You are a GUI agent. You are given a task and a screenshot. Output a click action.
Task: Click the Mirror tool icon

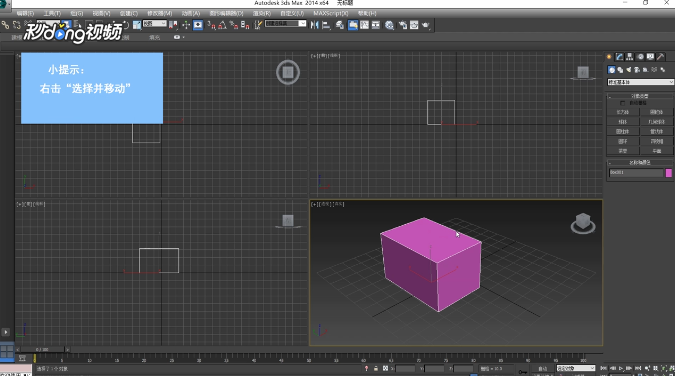315,25
